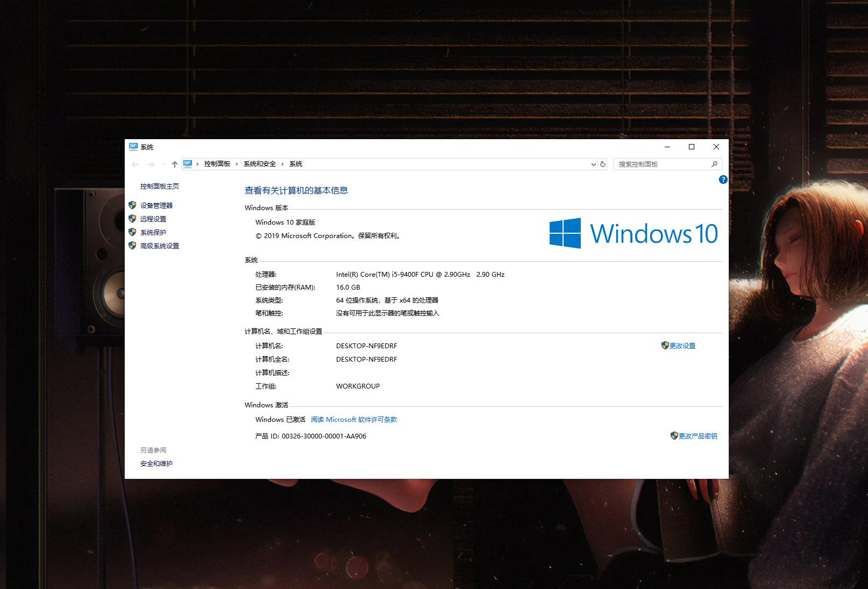
Task: Select 系统 in the breadcrumb path
Action: (296, 164)
